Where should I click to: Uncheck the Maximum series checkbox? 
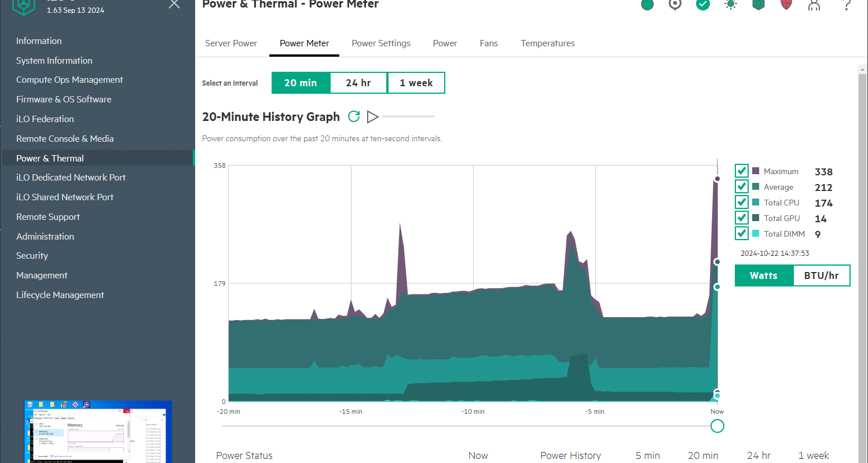coord(741,171)
